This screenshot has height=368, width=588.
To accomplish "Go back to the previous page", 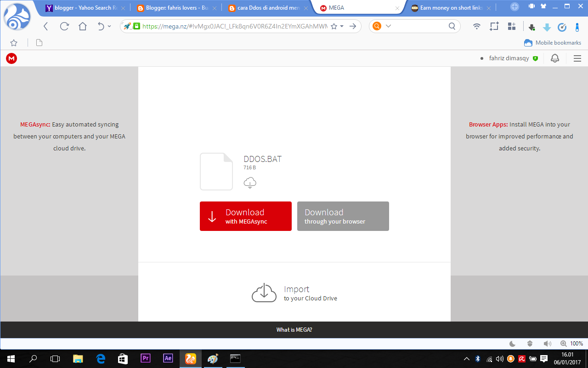I will click(45, 26).
